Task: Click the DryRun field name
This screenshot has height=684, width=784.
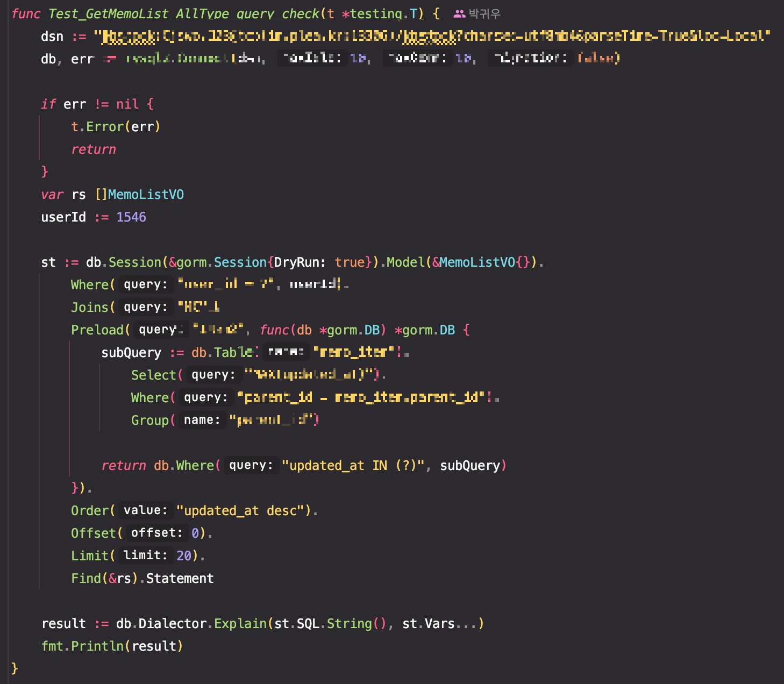Action: coord(297,262)
